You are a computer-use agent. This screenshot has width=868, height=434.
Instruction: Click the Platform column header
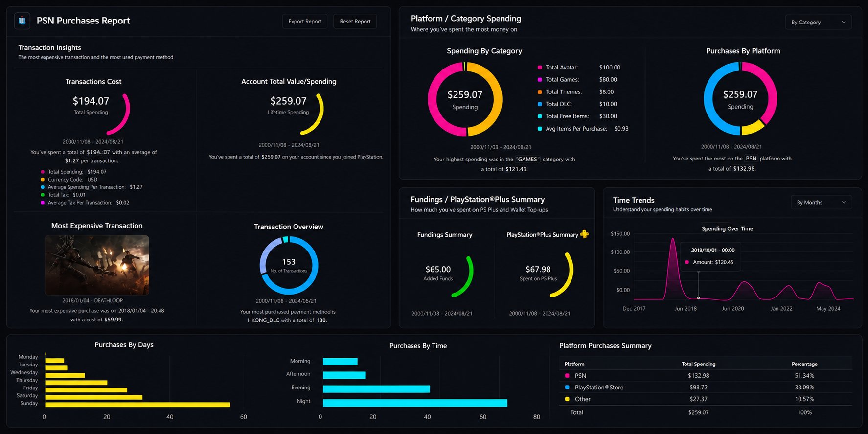click(574, 364)
